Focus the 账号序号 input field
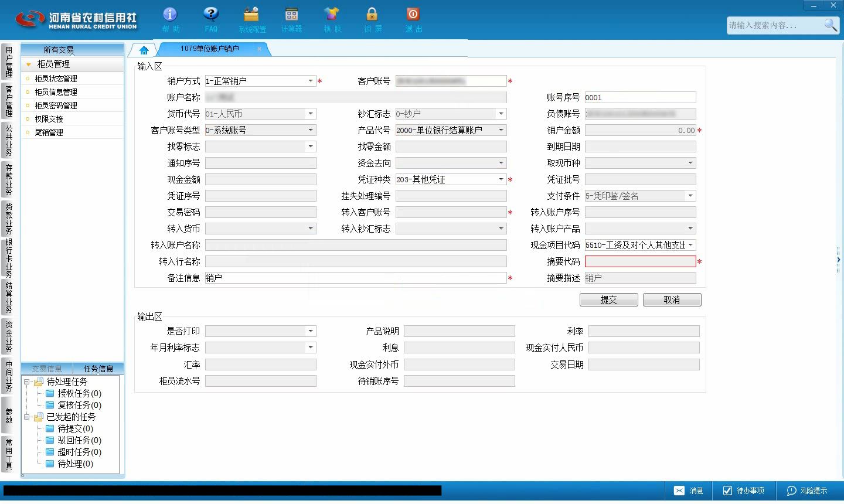844x504 pixels. point(640,97)
